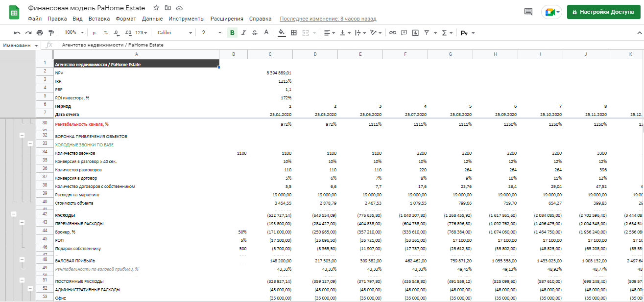Open Google Meet call button
The width and height of the screenshot is (644, 302).
coord(551,12)
